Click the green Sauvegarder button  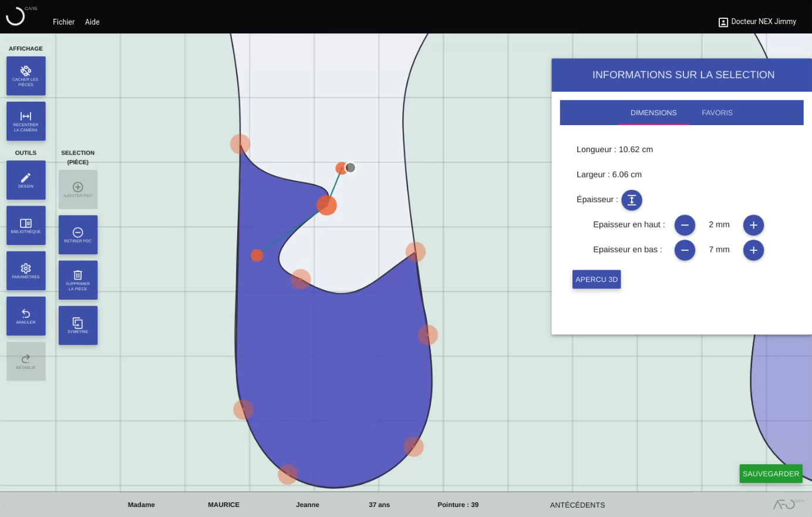tap(771, 474)
